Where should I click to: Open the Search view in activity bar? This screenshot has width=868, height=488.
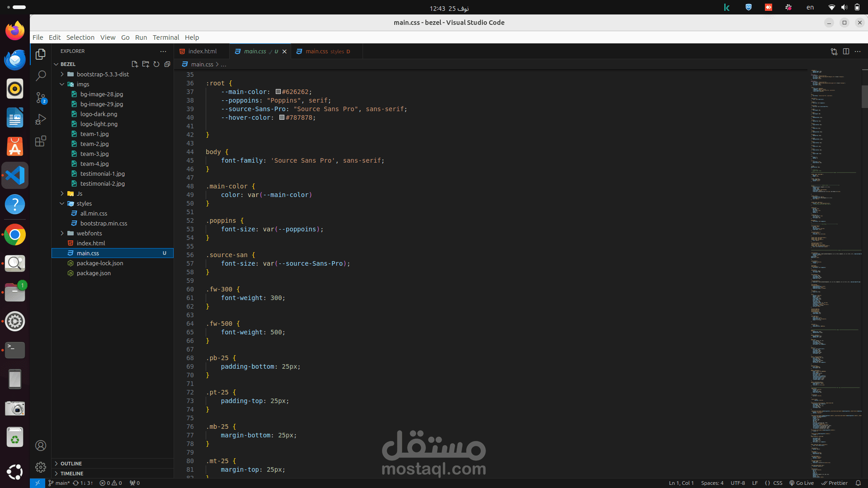[x=41, y=75]
